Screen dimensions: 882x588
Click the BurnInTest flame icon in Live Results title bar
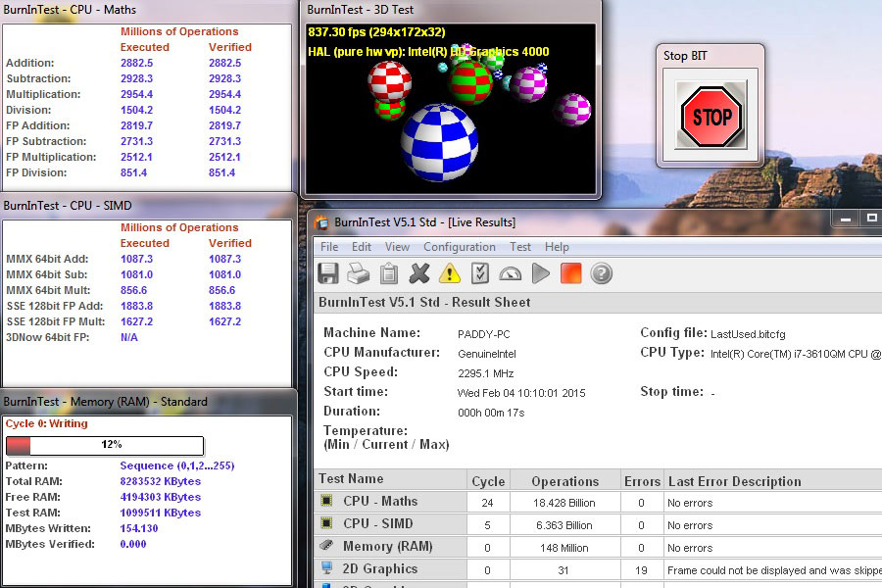click(321, 222)
